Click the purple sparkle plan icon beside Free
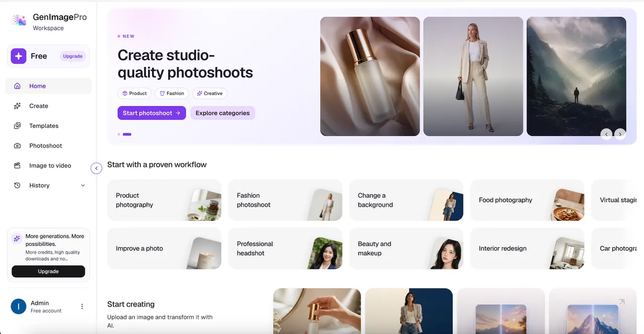Image resolution: width=644 pixels, height=334 pixels. coord(19,56)
